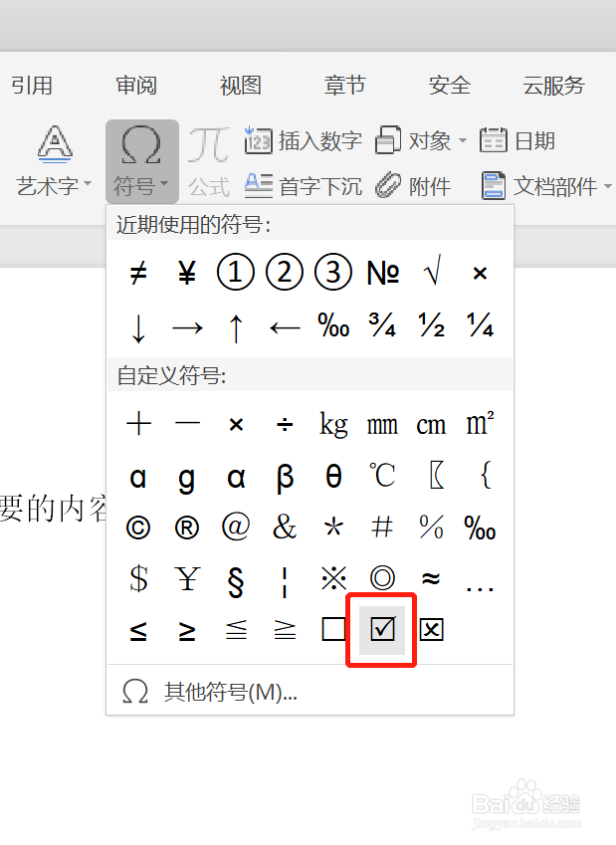The width and height of the screenshot is (616, 845).
Task: Insert the ¾ fraction symbol
Action: (x=382, y=324)
